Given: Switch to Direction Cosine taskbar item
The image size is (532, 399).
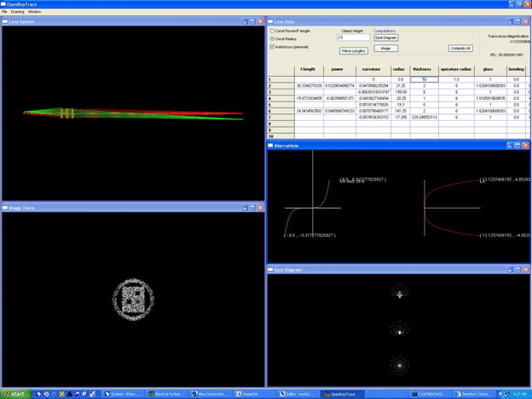Looking at the screenshot, I should point(474,394).
